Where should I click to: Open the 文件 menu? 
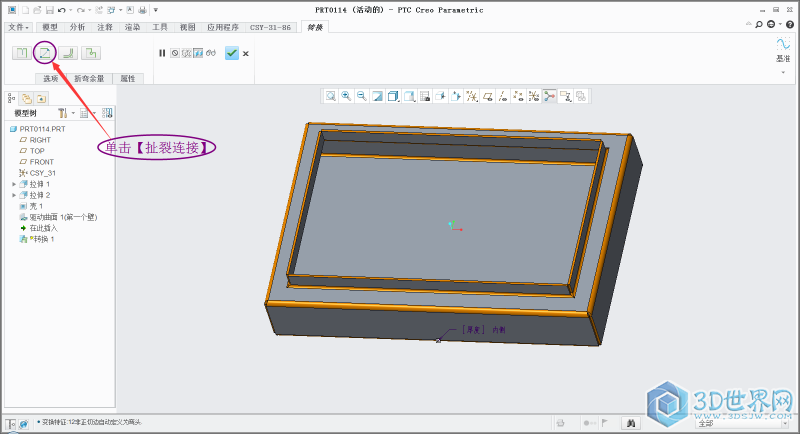18,28
